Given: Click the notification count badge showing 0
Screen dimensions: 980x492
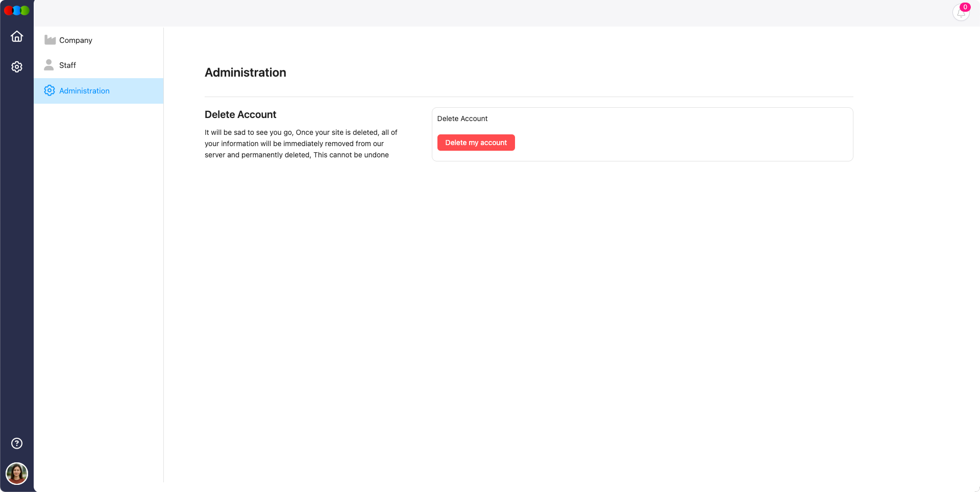Looking at the screenshot, I should (966, 7).
